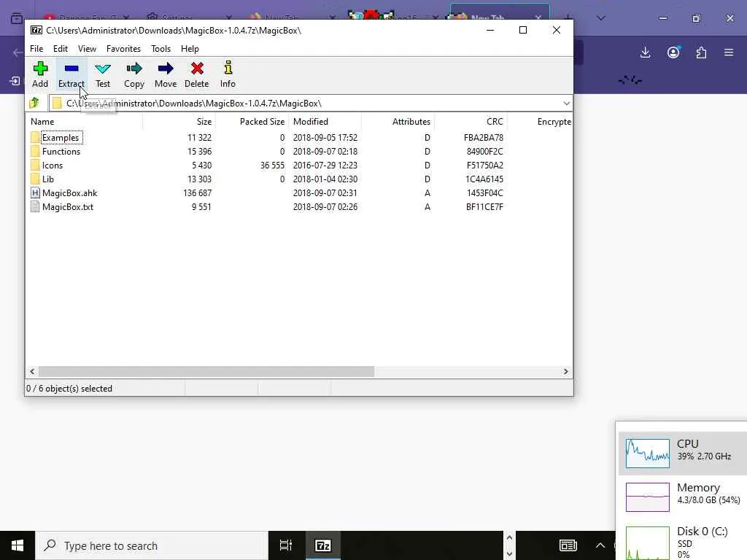Viewport: 747px width, 560px height.
Task: Open browser downloads icon
Action: [645, 52]
